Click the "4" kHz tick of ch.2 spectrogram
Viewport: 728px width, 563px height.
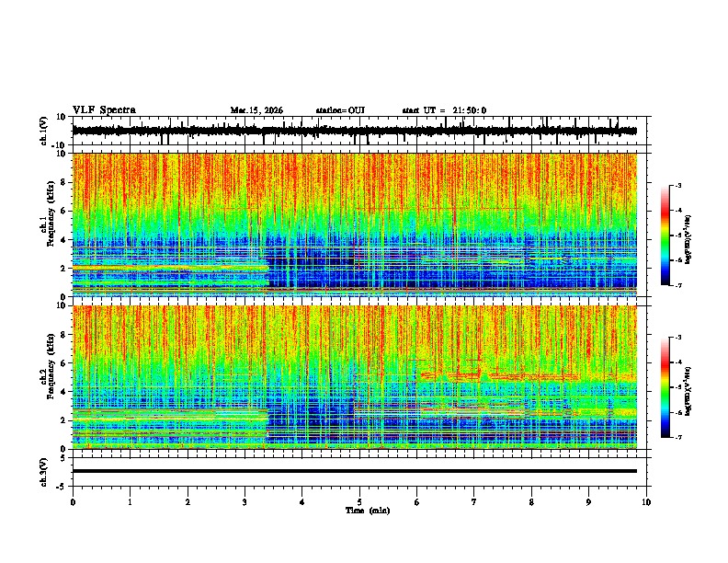pyautogui.click(x=63, y=392)
